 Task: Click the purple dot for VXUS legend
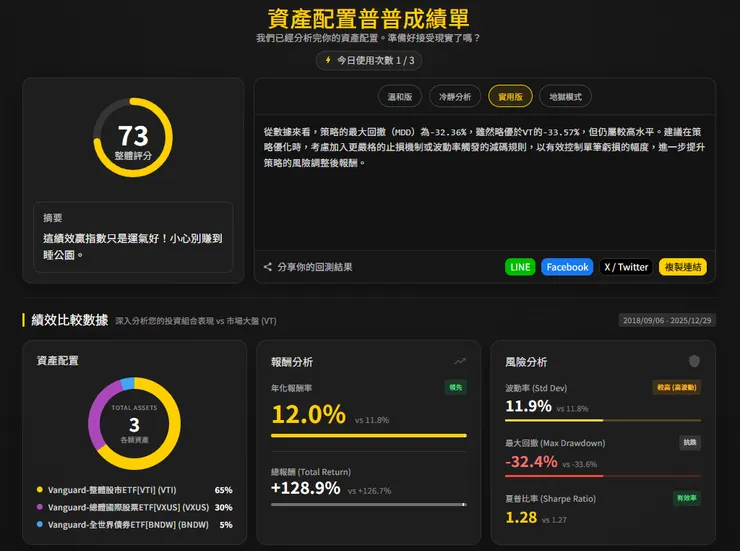pyautogui.click(x=40, y=507)
